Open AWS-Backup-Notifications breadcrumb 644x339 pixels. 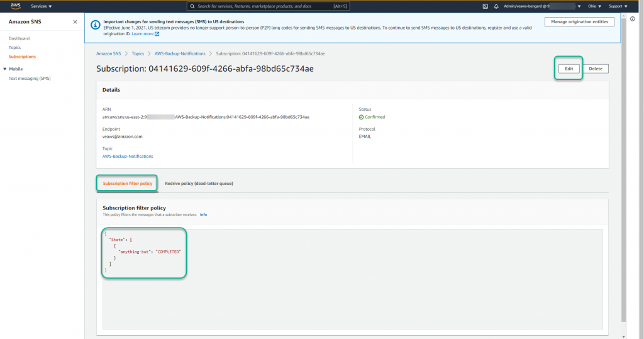(x=180, y=53)
